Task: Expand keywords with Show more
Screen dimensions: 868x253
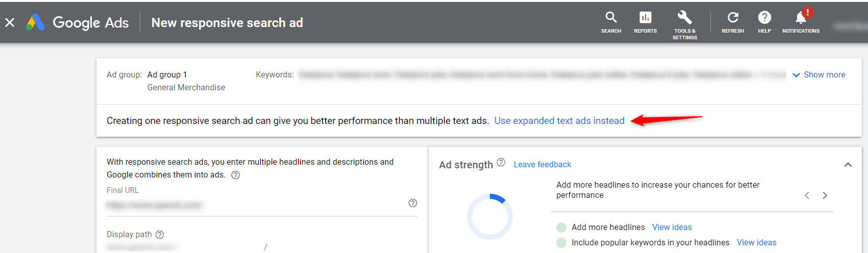Action: click(819, 75)
